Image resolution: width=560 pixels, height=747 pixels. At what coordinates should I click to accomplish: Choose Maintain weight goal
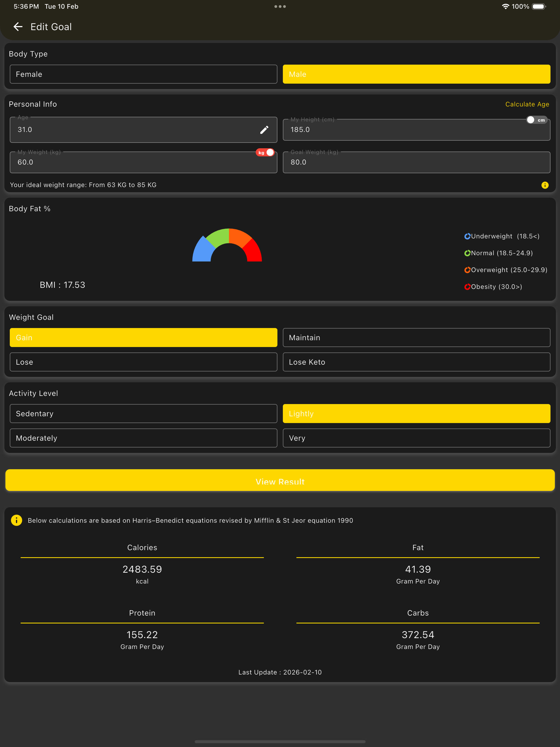[416, 338]
